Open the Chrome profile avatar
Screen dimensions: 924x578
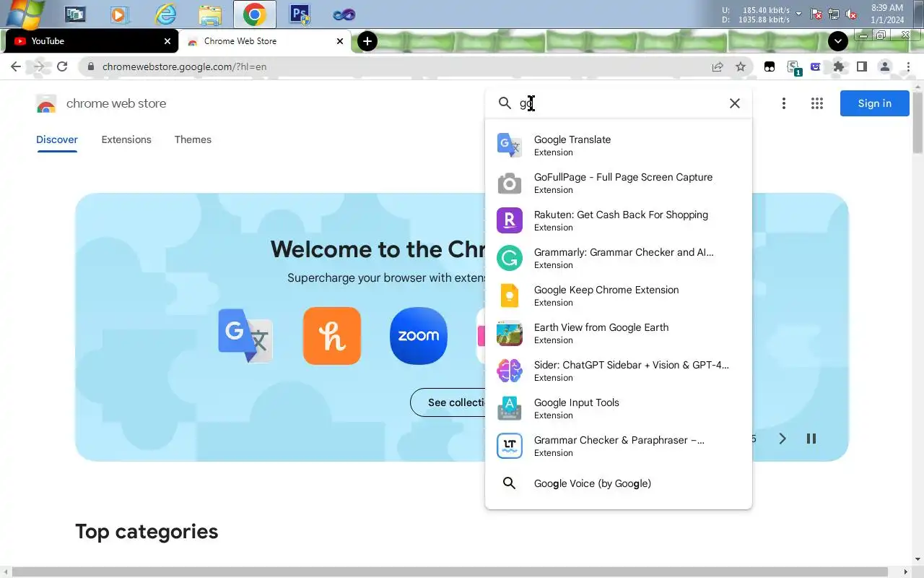pyautogui.click(x=885, y=66)
